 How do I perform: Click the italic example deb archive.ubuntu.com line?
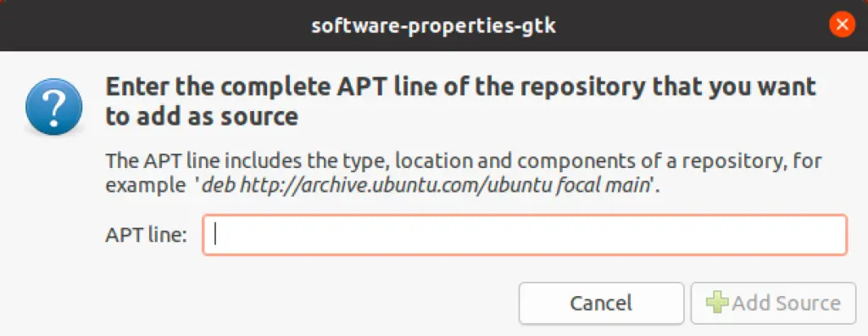426,185
